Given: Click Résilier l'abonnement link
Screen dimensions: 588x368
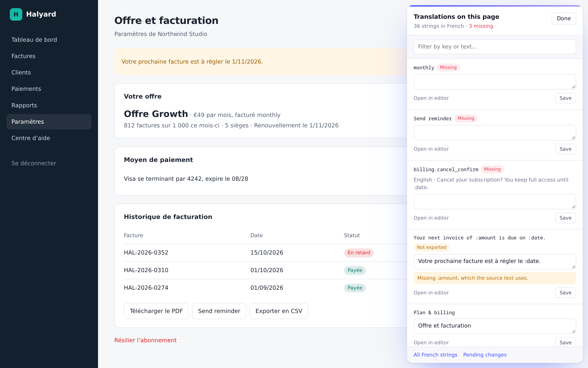Looking at the screenshot, I should (146, 340).
